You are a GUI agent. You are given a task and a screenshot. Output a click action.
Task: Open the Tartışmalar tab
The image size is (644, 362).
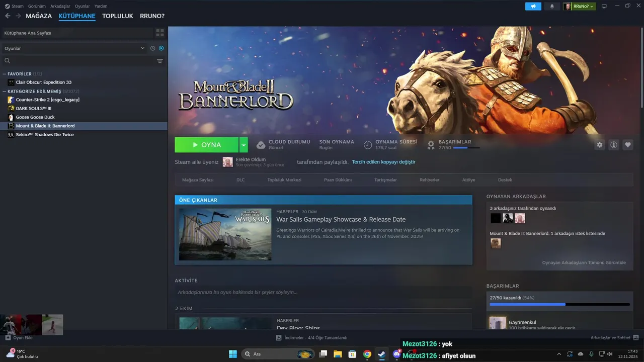point(385,180)
